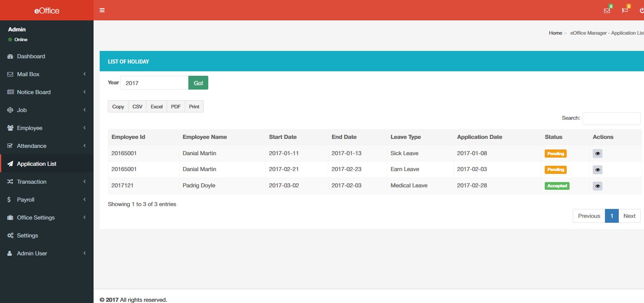The image size is (644, 303).
Task: Open the Attendance menu item
Action: click(x=47, y=146)
